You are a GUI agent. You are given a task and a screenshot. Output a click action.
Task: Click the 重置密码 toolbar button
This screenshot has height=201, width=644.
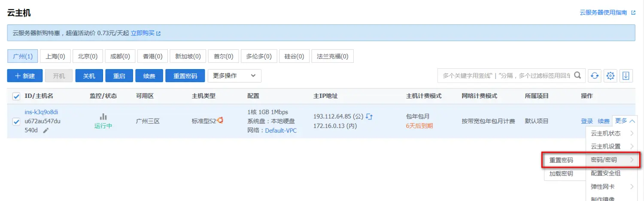(x=185, y=76)
